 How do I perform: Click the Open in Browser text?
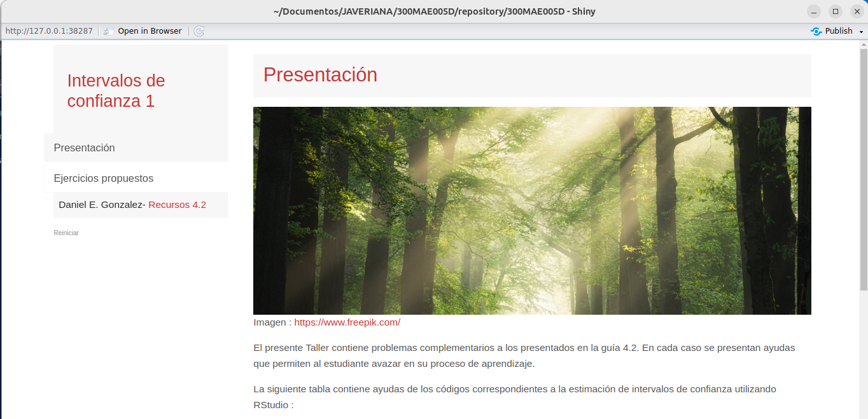[150, 31]
